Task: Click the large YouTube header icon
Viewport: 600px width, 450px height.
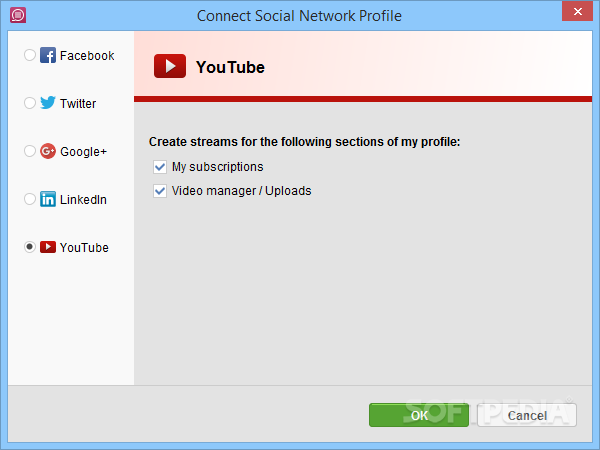Action: [170, 66]
